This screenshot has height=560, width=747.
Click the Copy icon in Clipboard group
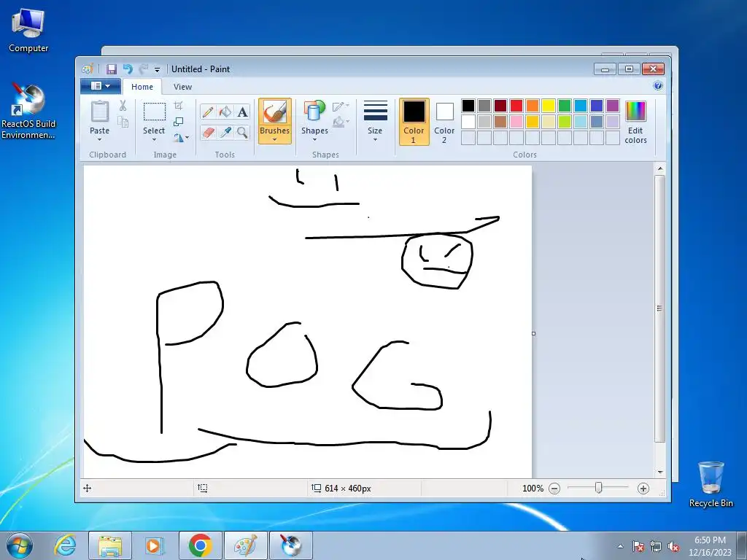(123, 122)
